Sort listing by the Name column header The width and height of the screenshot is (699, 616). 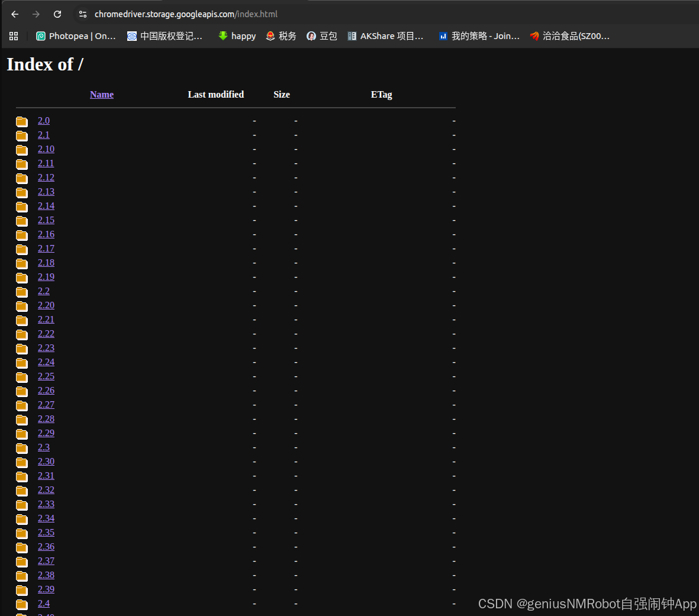101,94
